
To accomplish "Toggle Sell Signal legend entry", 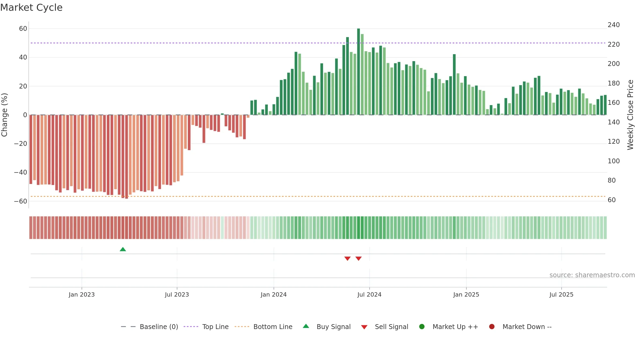I will pos(385,327).
